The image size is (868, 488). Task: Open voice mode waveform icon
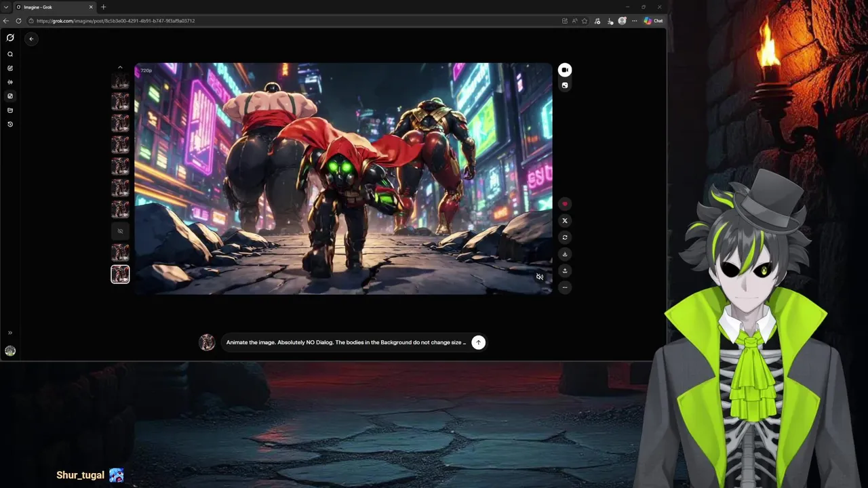tap(10, 82)
